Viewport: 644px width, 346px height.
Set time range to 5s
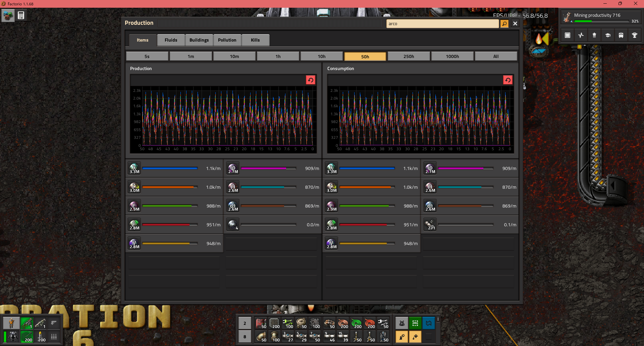coord(147,56)
